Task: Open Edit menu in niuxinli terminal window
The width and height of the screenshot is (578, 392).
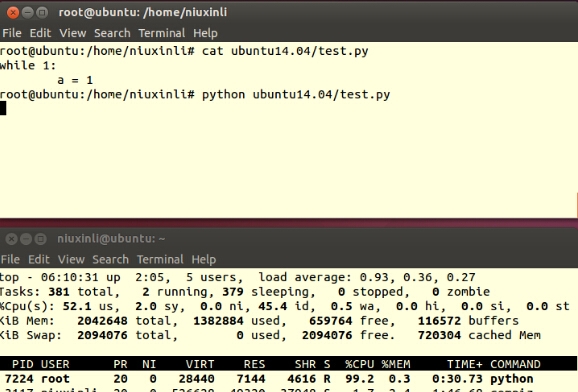Action: tap(39, 260)
